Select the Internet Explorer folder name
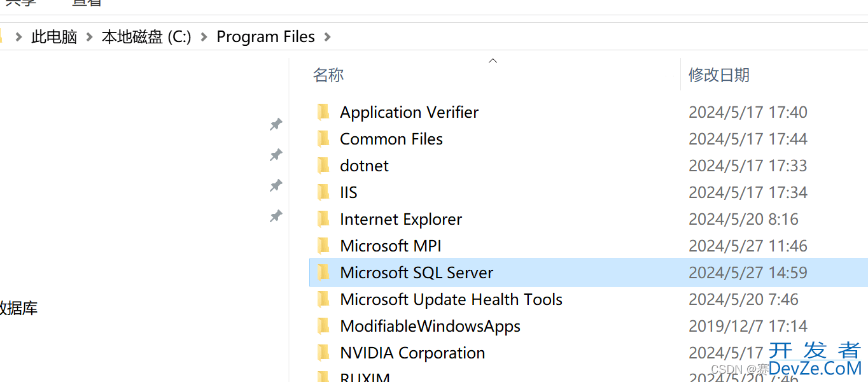This screenshot has width=868, height=382. (401, 219)
